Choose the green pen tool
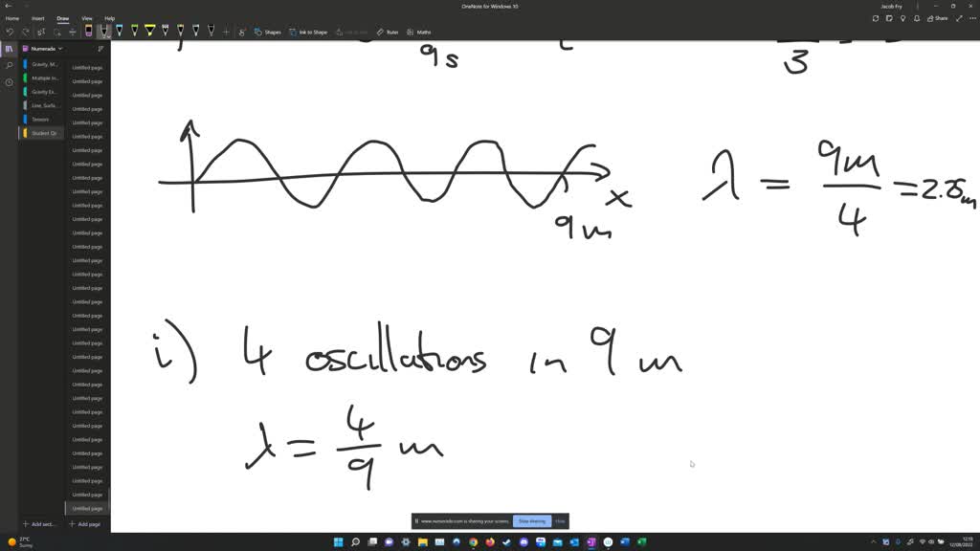This screenshot has width=980, height=551. point(134,31)
